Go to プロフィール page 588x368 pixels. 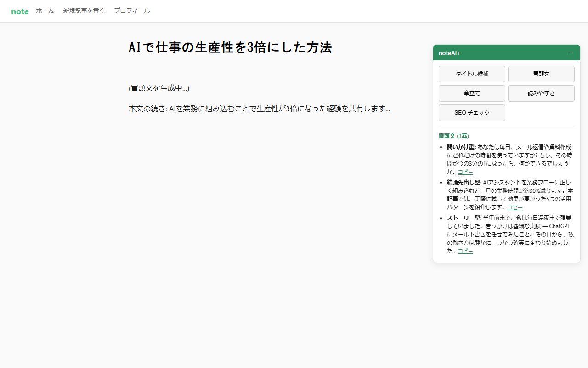point(132,11)
